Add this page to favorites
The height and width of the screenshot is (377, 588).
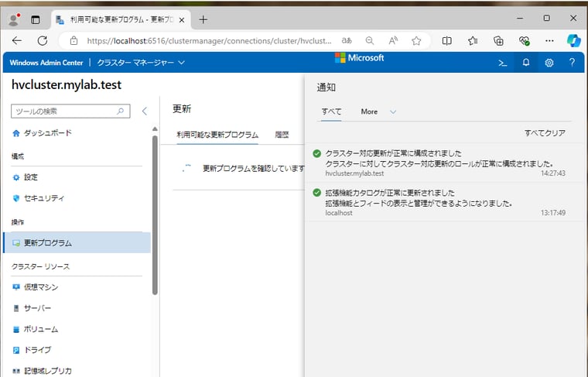coord(416,40)
